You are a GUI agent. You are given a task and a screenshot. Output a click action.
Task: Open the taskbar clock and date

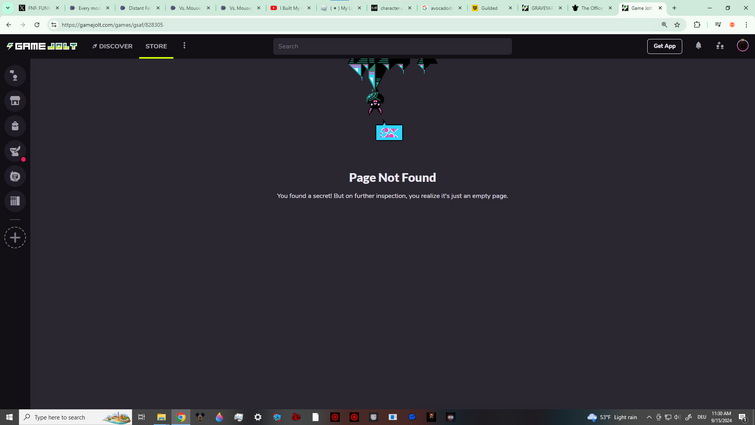pos(721,417)
